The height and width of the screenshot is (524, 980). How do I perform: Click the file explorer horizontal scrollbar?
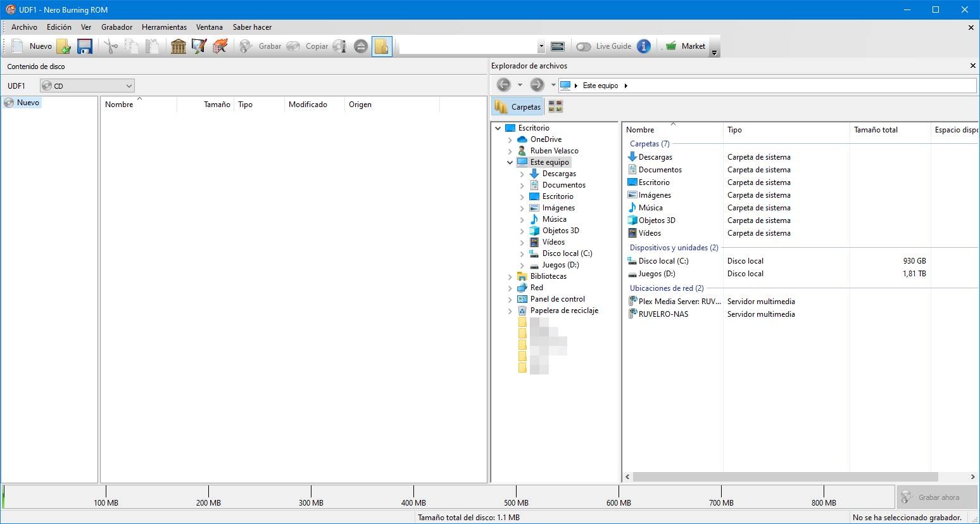pyautogui.click(x=785, y=476)
